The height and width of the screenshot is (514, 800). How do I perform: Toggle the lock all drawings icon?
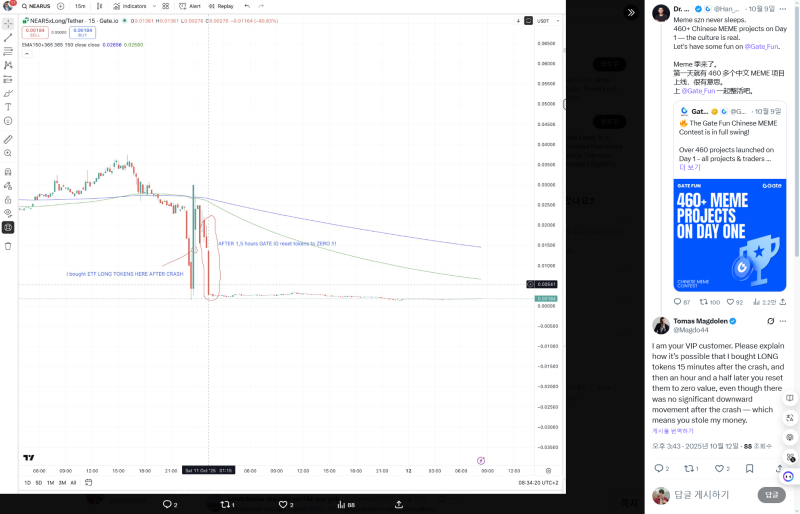(8, 199)
